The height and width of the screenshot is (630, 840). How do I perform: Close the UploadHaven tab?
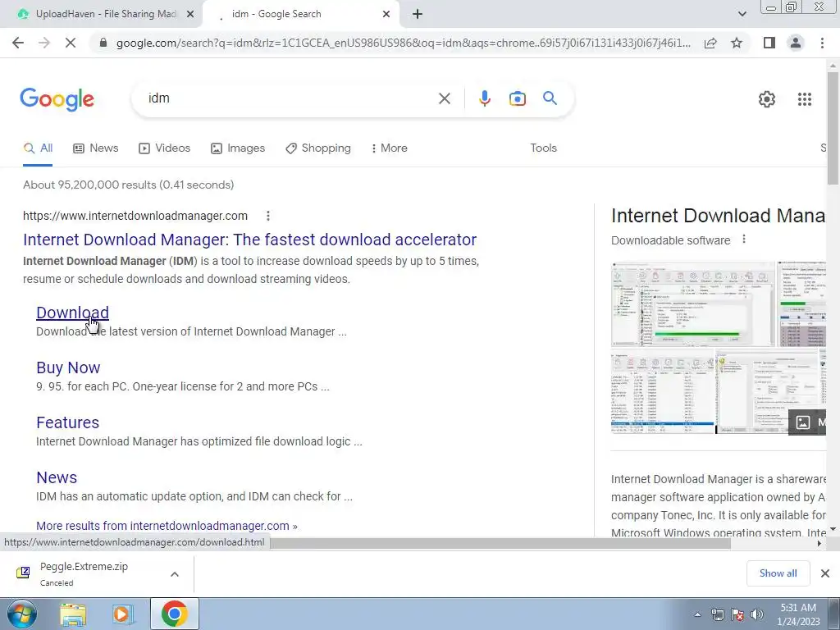[189, 14]
